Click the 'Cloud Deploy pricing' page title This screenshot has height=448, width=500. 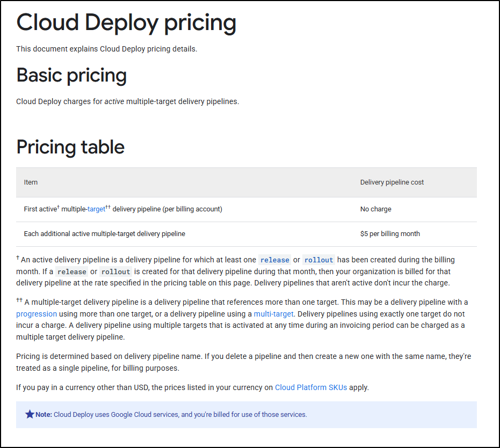[x=126, y=23]
